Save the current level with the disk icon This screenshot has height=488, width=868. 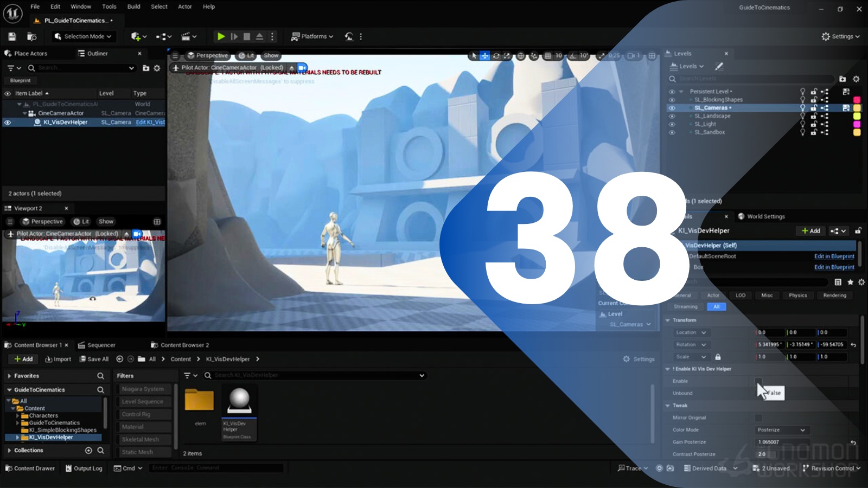click(x=12, y=36)
